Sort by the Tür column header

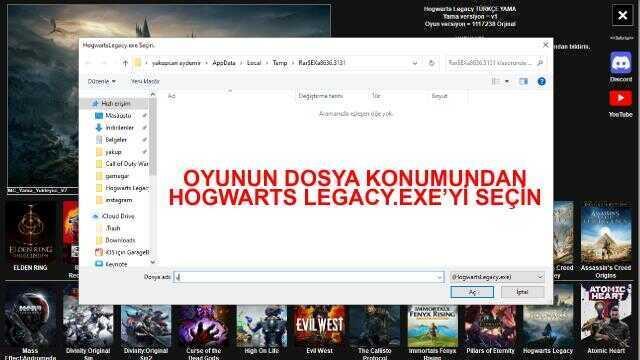coord(376,96)
